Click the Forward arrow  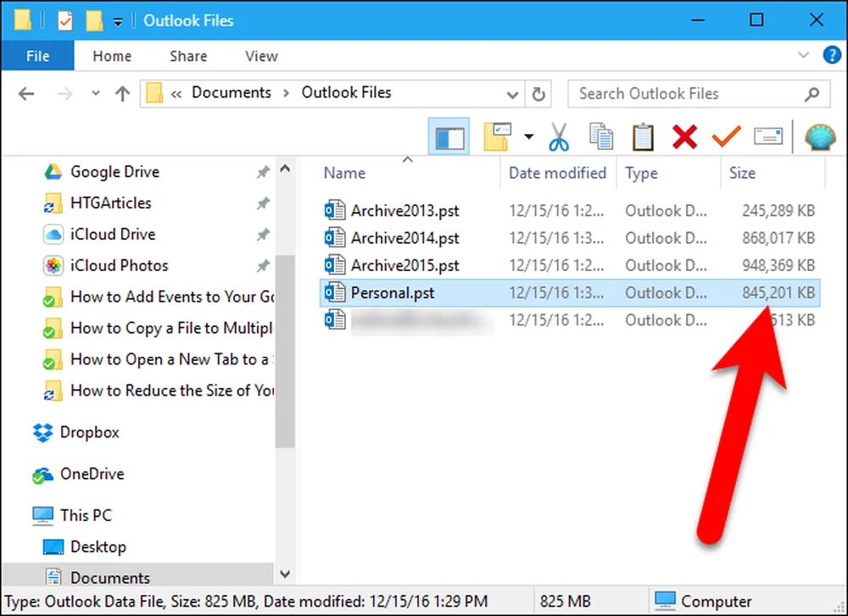coord(65,93)
